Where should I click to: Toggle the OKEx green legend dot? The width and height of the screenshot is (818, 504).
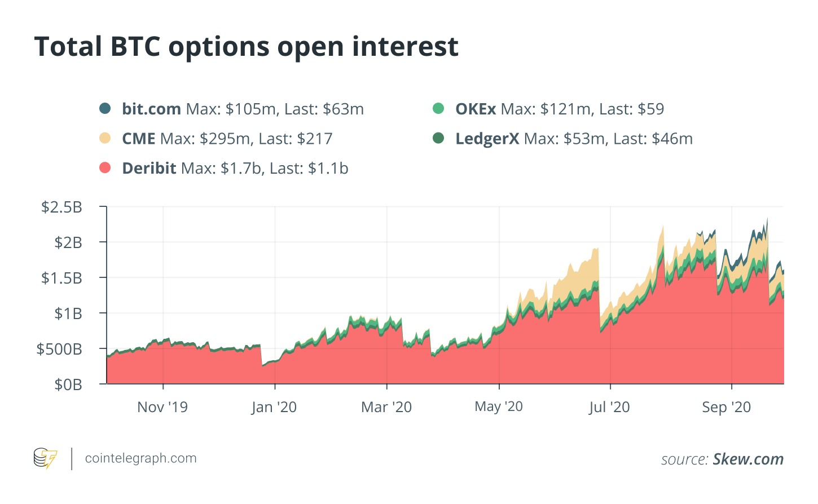tap(438, 108)
